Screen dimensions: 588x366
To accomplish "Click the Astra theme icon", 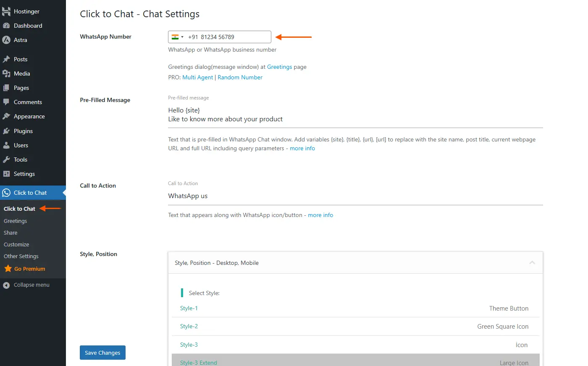I will click(x=6, y=40).
